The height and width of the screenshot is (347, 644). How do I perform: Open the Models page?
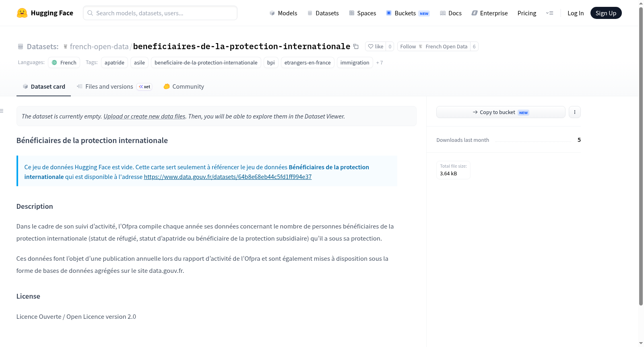click(283, 13)
